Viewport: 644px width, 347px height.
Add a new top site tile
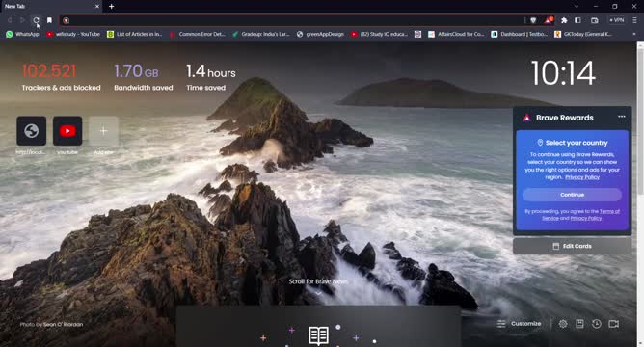[x=103, y=131]
